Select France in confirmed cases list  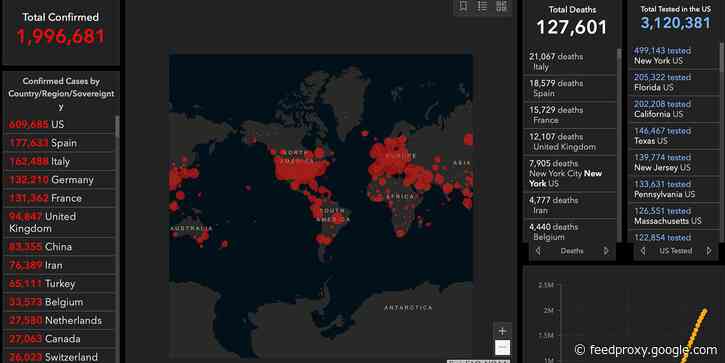pos(60,198)
